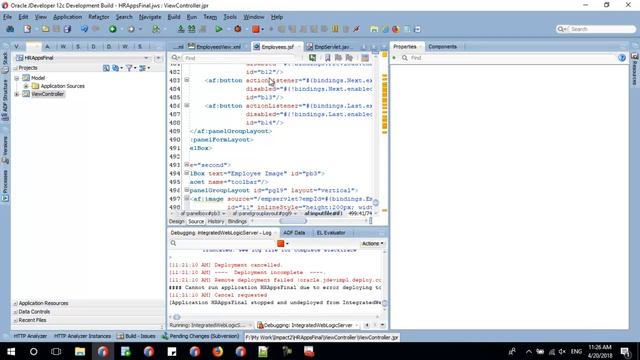
Task: Open the HRAppsFinal application dropdown
Action: (146, 58)
